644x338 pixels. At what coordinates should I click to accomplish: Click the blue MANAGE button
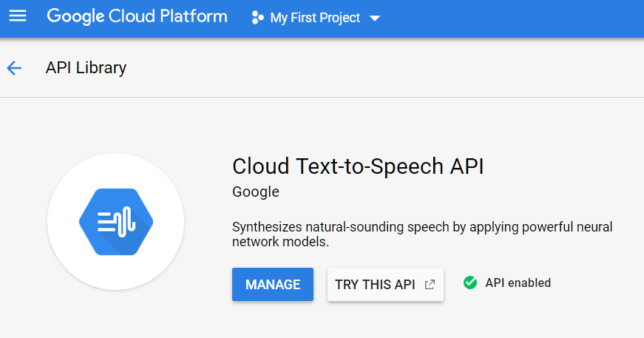point(273,284)
